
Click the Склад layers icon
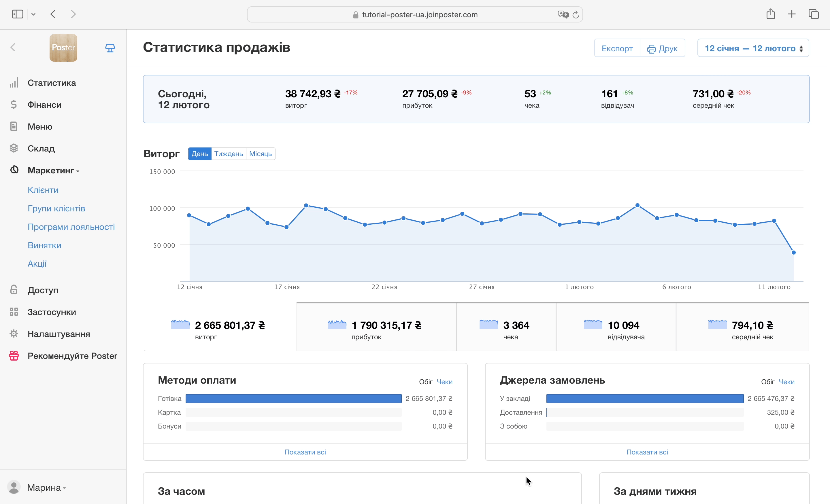(x=14, y=148)
